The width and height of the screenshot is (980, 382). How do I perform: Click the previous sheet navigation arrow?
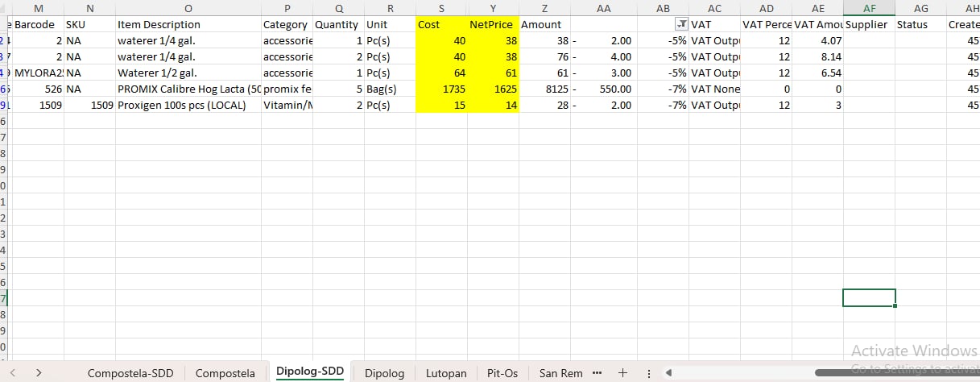point(14,373)
